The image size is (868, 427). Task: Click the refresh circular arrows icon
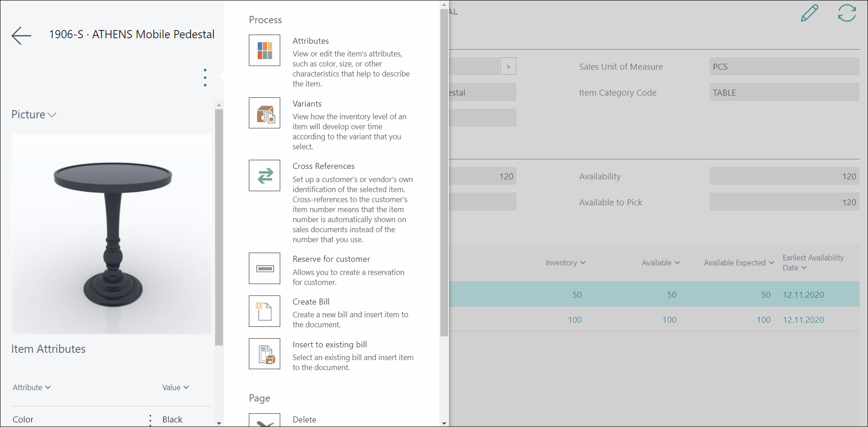coord(847,13)
